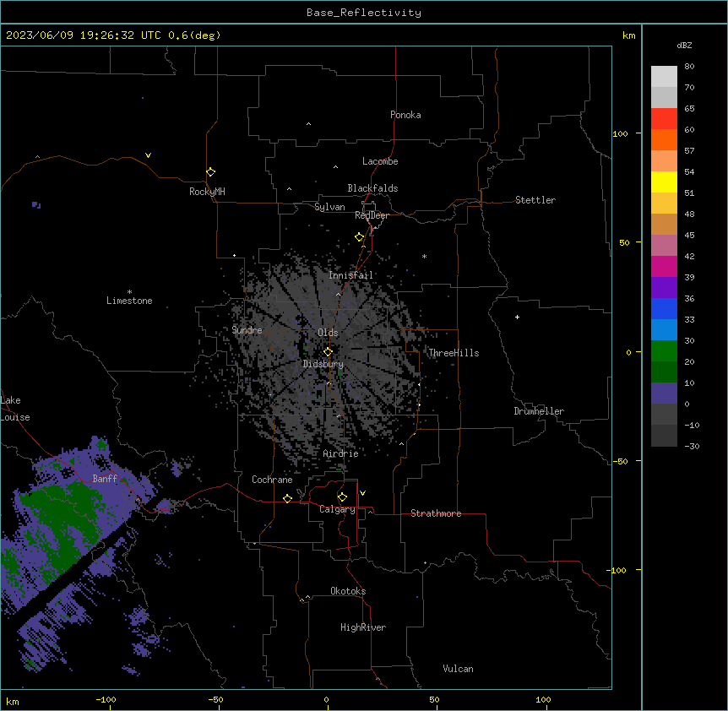Select the 39 dBZ magenta swatch

click(664, 266)
